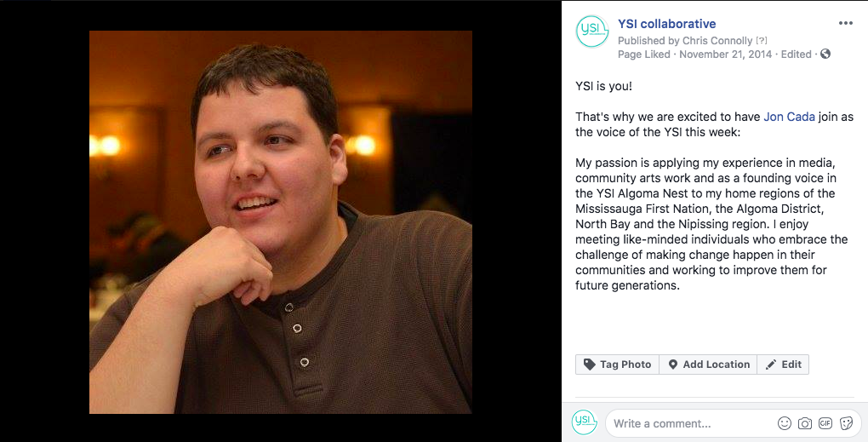
Task: Open Jon Cada's tagged profile link
Action: tap(789, 117)
